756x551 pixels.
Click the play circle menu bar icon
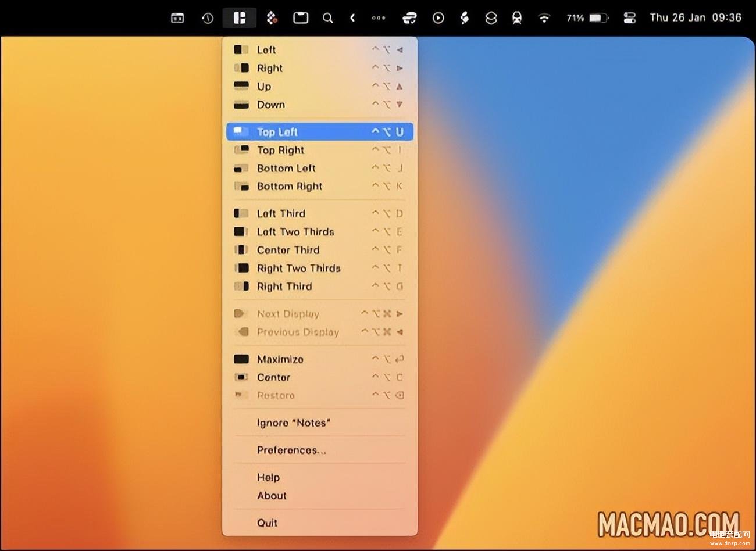[438, 18]
